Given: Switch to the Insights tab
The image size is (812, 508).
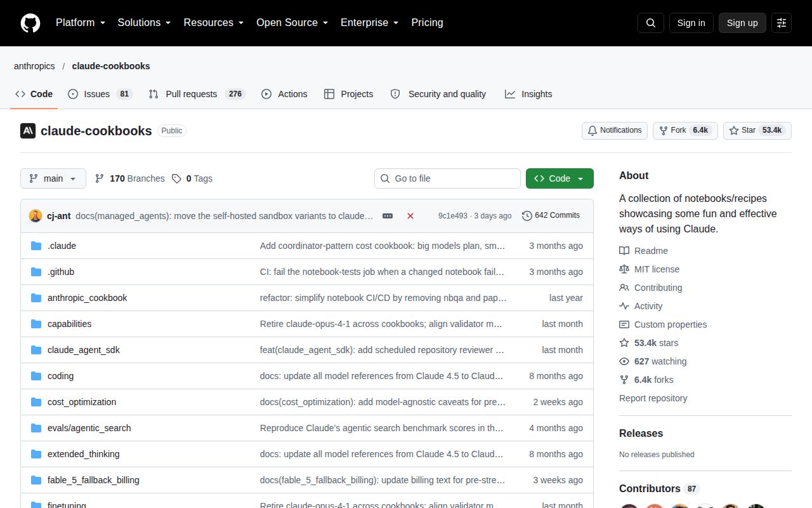Looking at the screenshot, I should [528, 94].
